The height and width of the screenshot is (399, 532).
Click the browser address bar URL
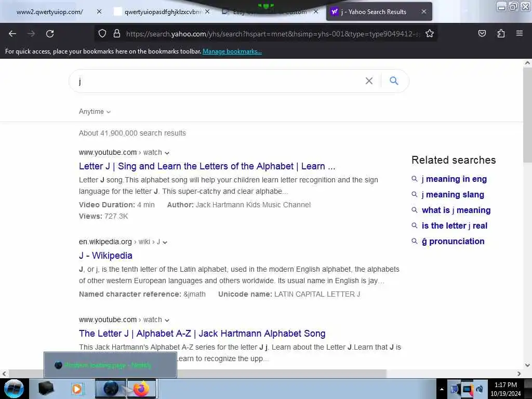click(x=272, y=34)
